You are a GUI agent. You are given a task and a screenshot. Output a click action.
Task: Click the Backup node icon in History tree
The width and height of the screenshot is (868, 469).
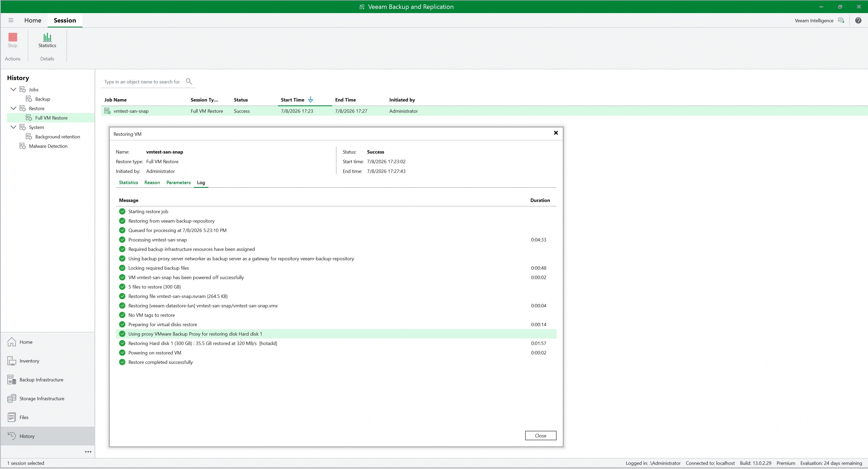click(x=29, y=99)
